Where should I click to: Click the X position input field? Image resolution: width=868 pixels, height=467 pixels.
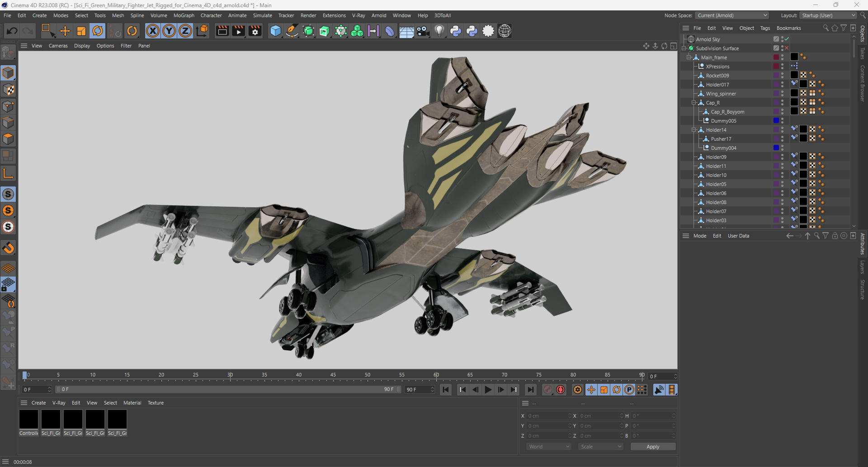548,416
